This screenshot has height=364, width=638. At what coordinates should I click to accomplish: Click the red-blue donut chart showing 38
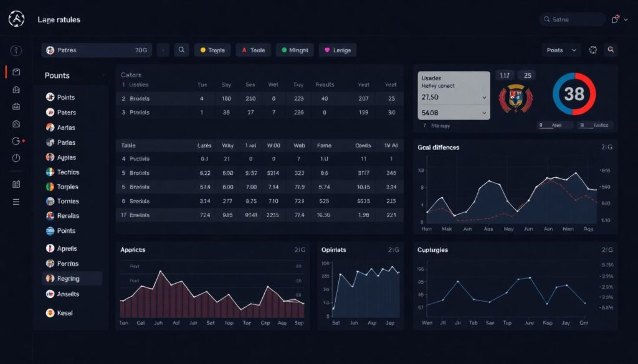click(574, 94)
